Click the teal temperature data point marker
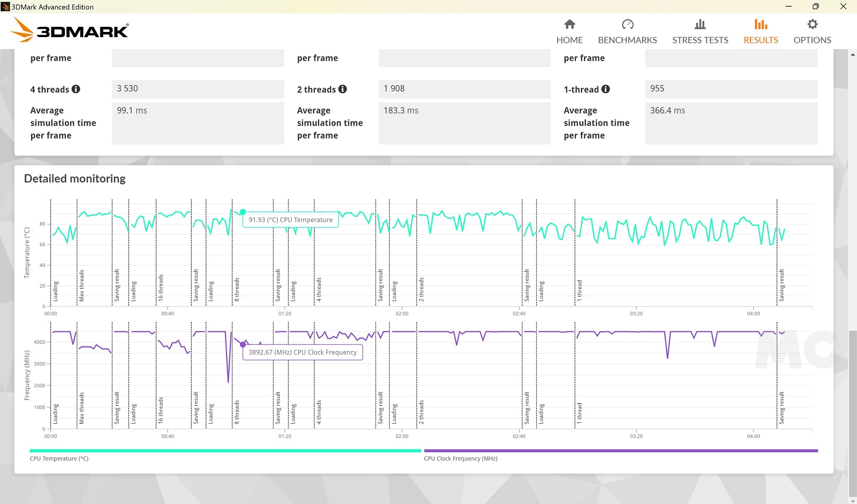This screenshot has width=857, height=504. pos(243,212)
